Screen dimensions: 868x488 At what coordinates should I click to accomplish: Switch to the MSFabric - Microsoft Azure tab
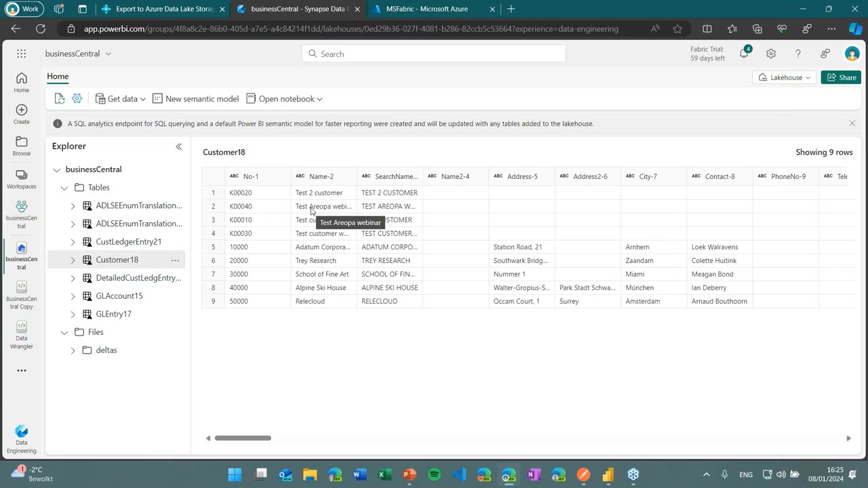tap(435, 9)
